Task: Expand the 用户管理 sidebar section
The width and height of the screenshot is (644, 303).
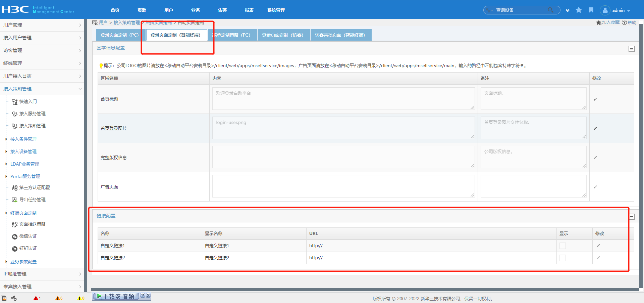Action: click(x=42, y=25)
